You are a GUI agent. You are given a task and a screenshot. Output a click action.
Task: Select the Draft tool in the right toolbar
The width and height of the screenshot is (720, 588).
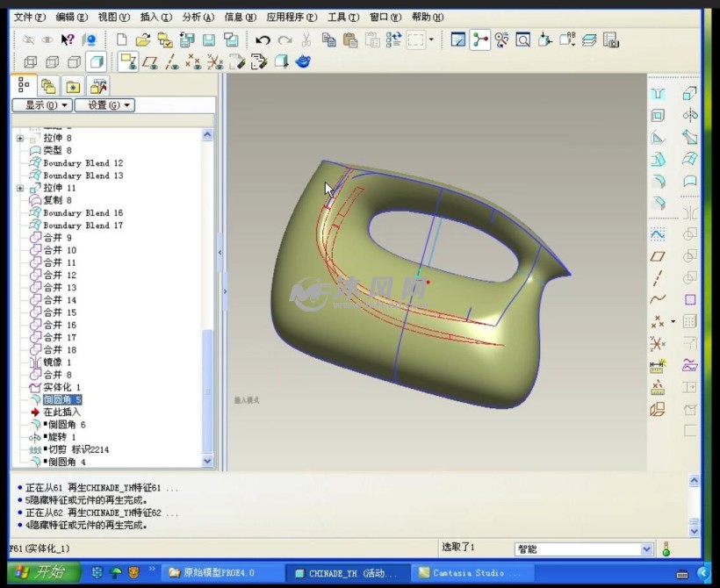click(658, 159)
